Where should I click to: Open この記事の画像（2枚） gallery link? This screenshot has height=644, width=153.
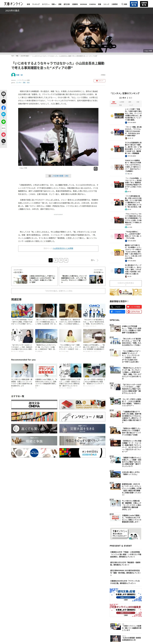58,176
